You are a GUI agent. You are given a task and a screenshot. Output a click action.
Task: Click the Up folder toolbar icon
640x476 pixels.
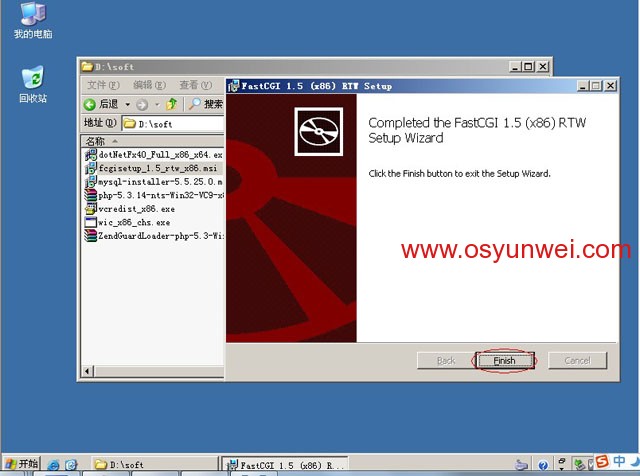[x=172, y=105]
